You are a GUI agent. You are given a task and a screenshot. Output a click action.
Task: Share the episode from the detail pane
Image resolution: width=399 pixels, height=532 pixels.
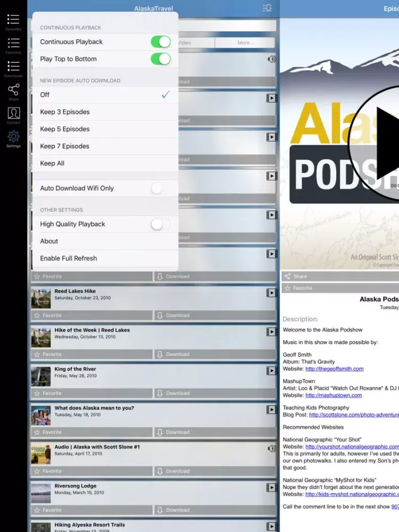(340, 276)
